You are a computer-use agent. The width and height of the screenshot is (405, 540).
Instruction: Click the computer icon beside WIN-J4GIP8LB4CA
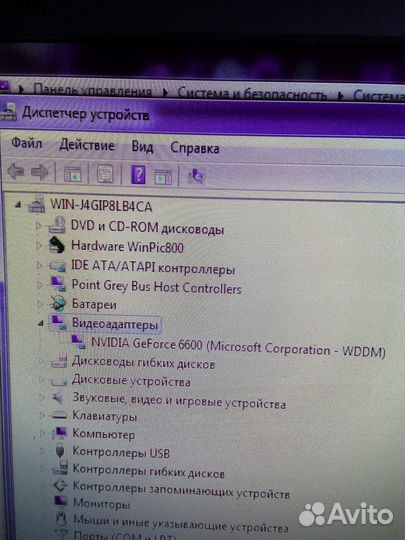(x=36, y=205)
